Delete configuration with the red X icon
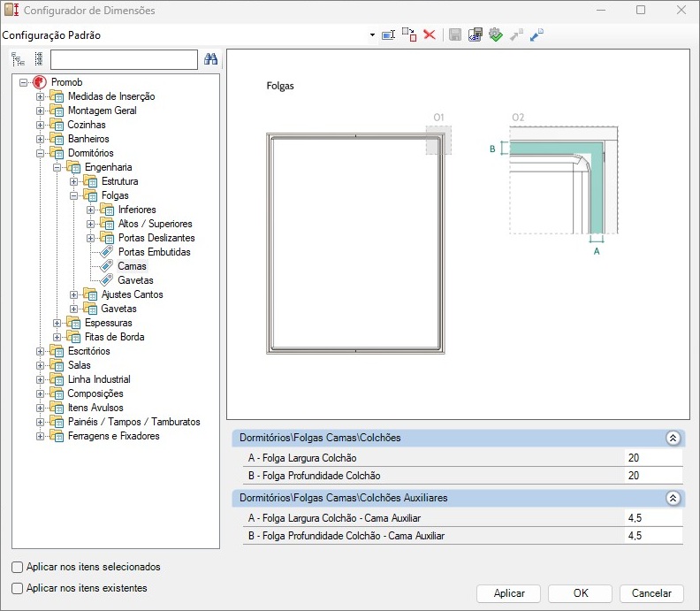The image size is (700, 611). [x=430, y=34]
